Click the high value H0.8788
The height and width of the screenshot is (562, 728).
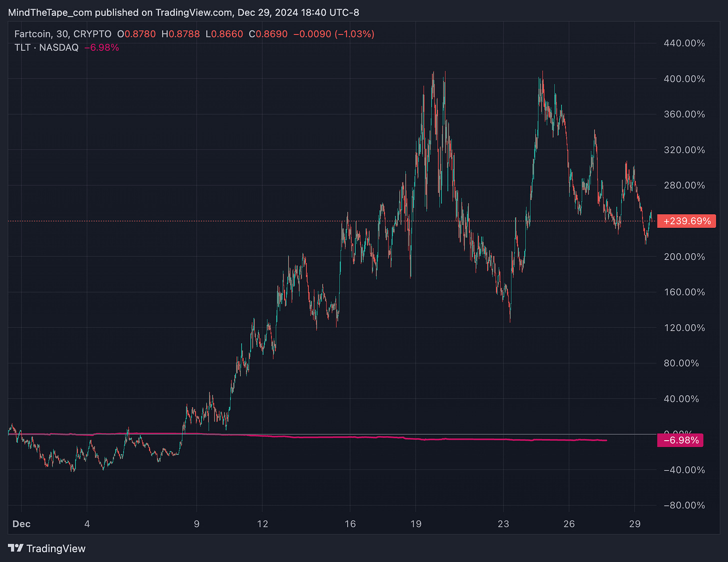pos(180,34)
